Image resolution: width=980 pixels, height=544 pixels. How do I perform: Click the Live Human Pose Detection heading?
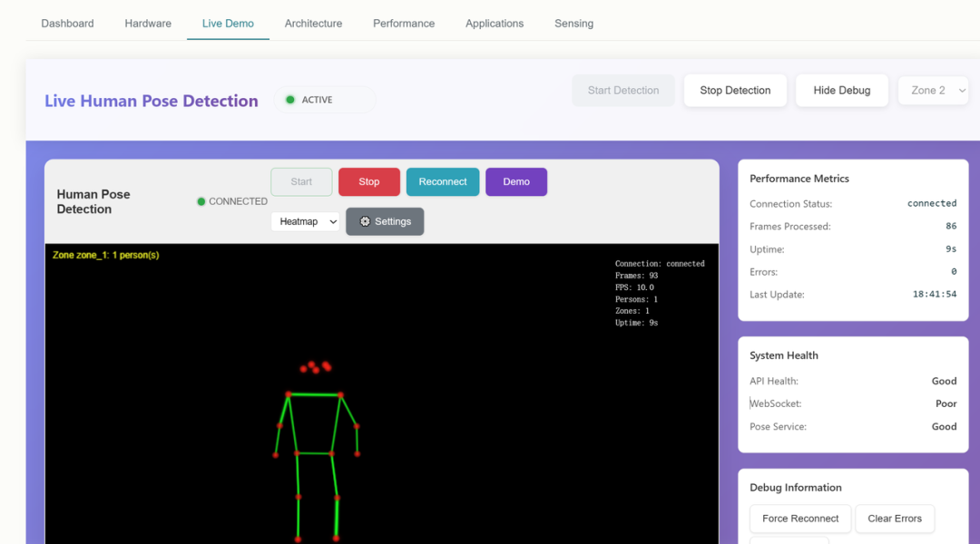click(152, 101)
